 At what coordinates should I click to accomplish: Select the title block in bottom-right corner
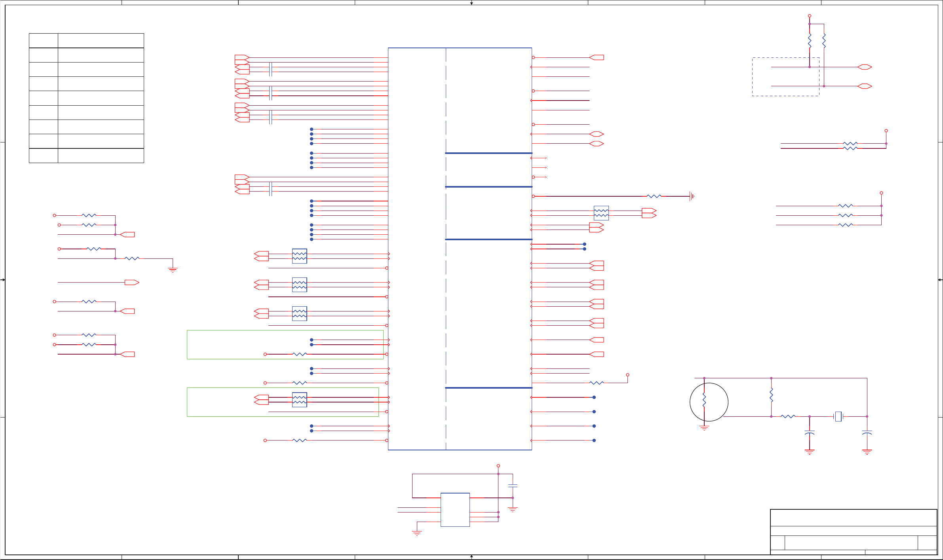tap(854, 532)
